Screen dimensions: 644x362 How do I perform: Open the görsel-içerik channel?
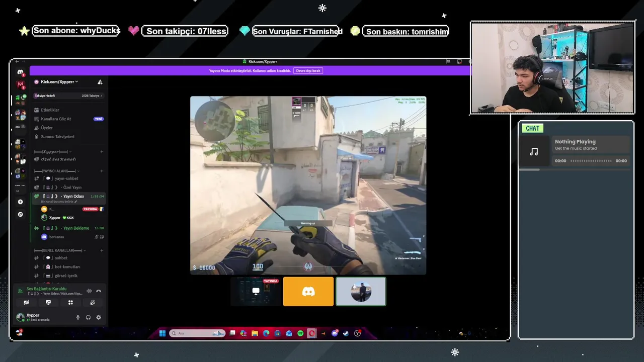pos(68,276)
